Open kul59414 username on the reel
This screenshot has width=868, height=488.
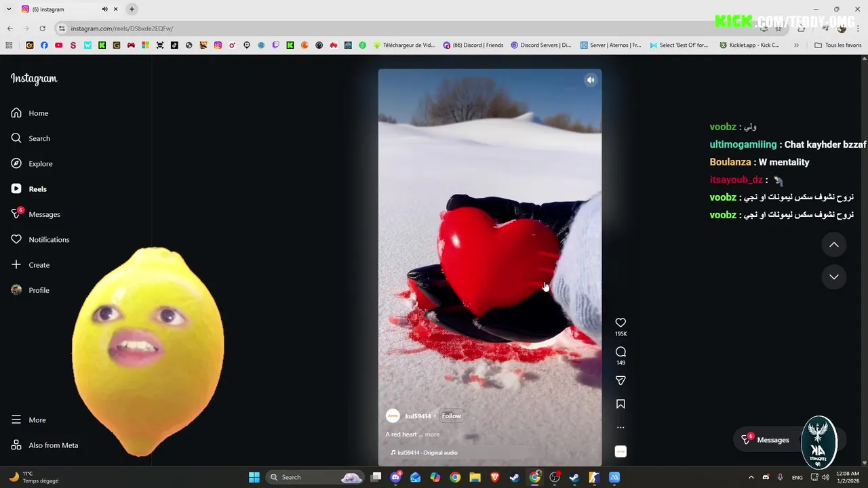(x=418, y=416)
